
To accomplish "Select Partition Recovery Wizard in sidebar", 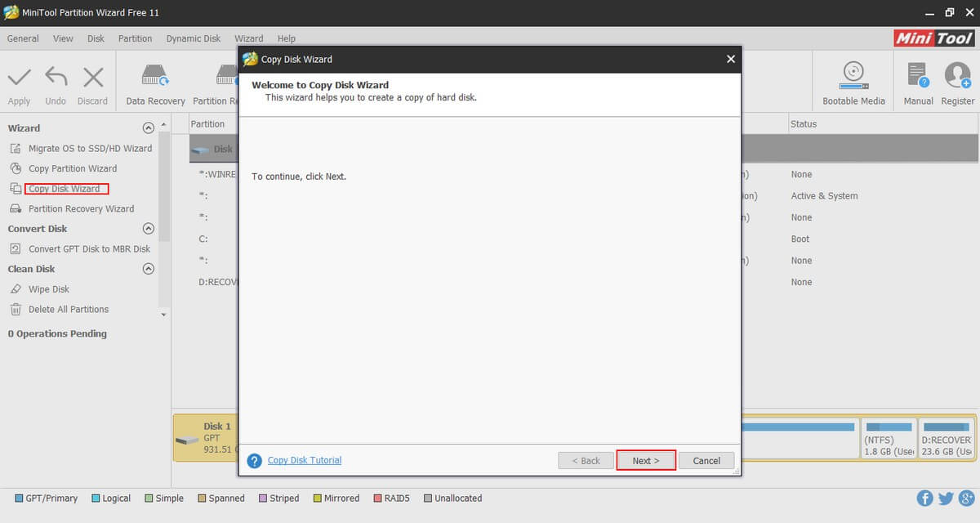I will (x=81, y=208).
